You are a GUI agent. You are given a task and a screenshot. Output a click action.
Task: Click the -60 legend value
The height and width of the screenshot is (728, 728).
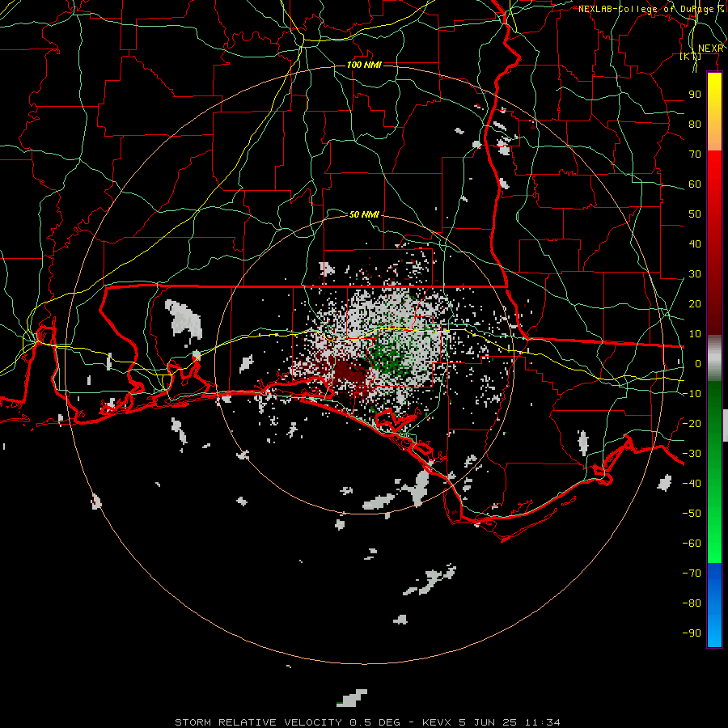coord(692,544)
